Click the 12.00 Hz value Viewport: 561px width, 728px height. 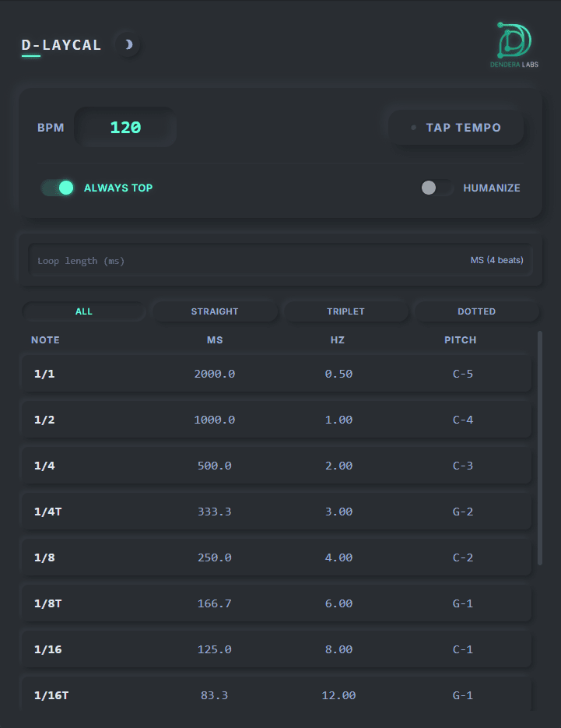click(x=338, y=695)
